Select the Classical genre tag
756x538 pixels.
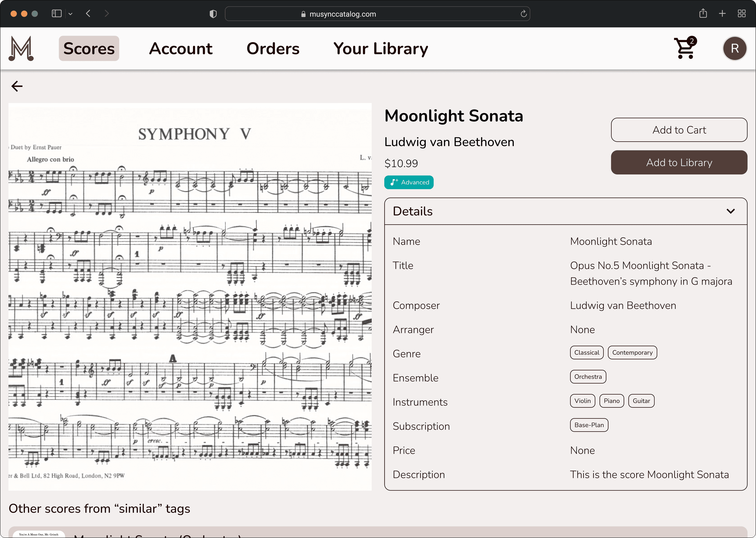coord(586,353)
